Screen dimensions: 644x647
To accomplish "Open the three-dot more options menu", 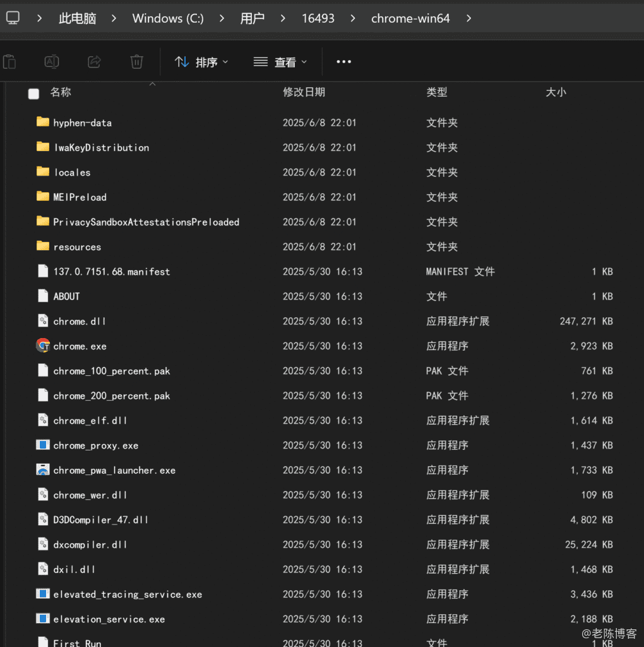I will coord(344,62).
